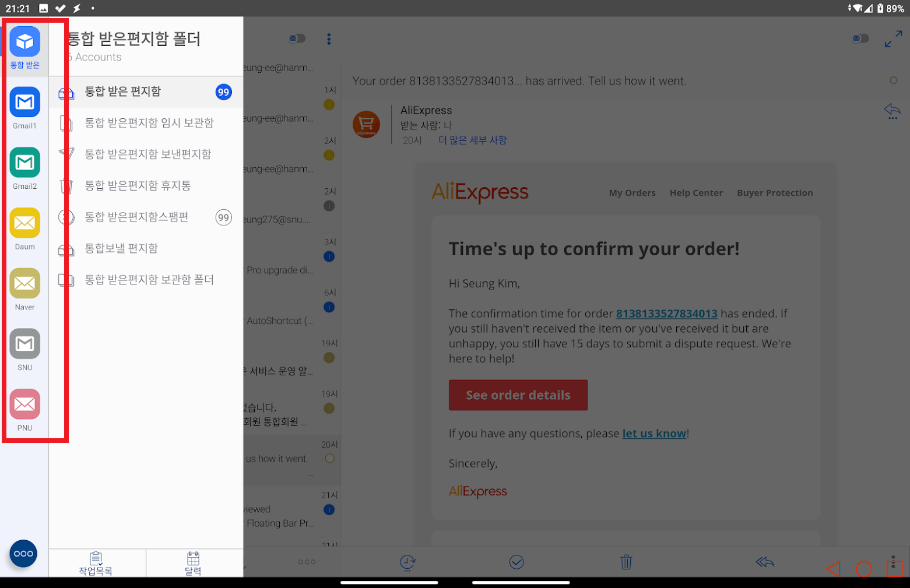Toggle the flag circle on the email subject
The width and height of the screenshot is (910, 588).
[894, 80]
